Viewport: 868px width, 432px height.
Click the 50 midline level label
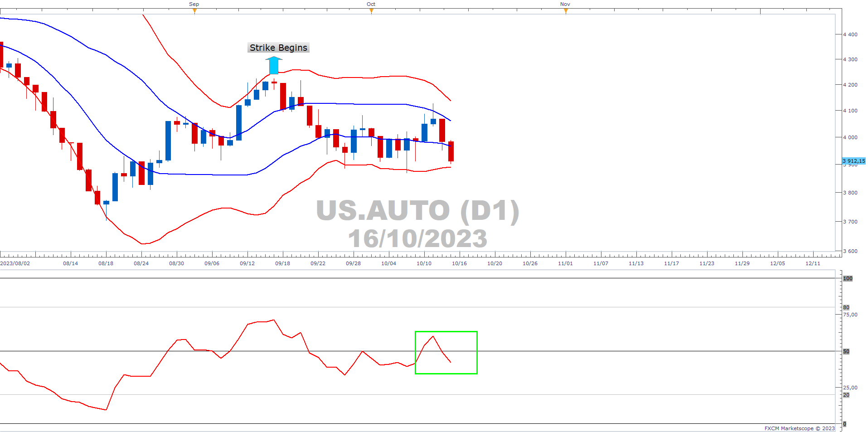point(846,351)
